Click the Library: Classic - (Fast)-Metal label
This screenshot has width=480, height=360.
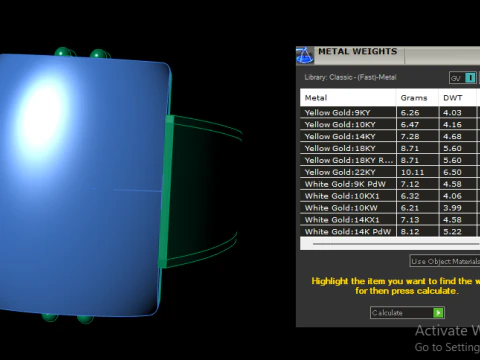coord(350,77)
